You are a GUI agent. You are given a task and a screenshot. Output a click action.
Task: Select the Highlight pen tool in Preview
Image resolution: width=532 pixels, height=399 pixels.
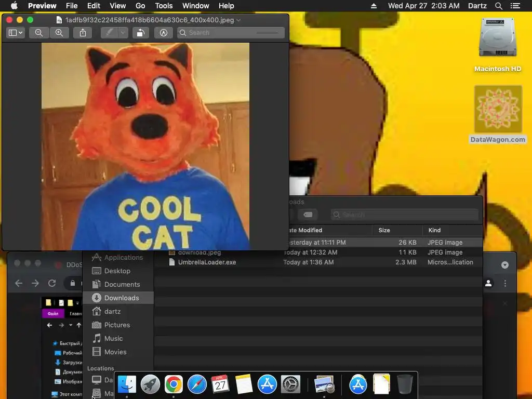point(109,33)
